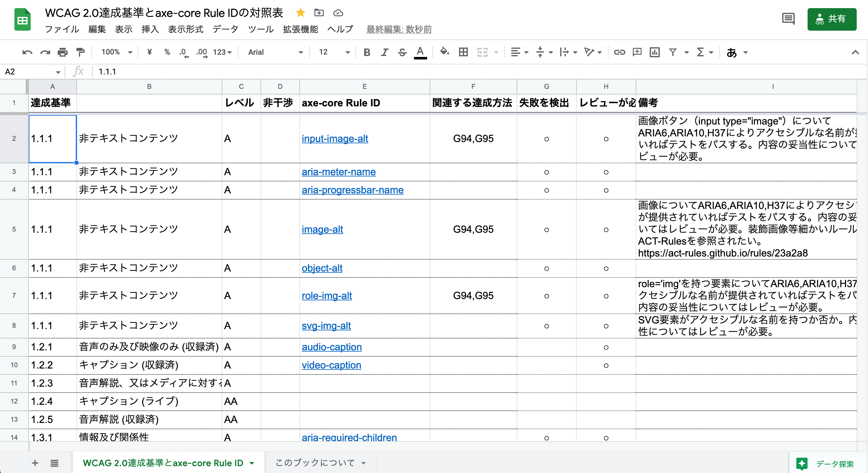Open input tools あ icon
Viewport: 868px width, 473px height.
731,52
